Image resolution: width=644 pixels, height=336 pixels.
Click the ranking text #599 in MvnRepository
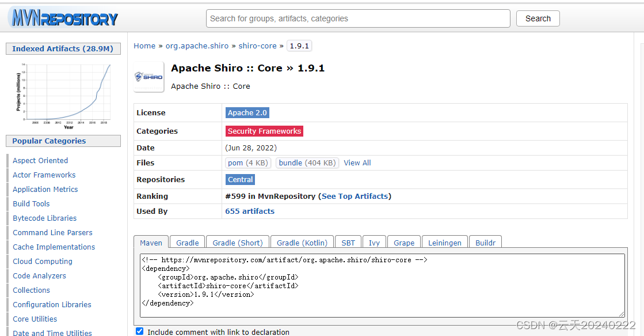[x=270, y=196]
